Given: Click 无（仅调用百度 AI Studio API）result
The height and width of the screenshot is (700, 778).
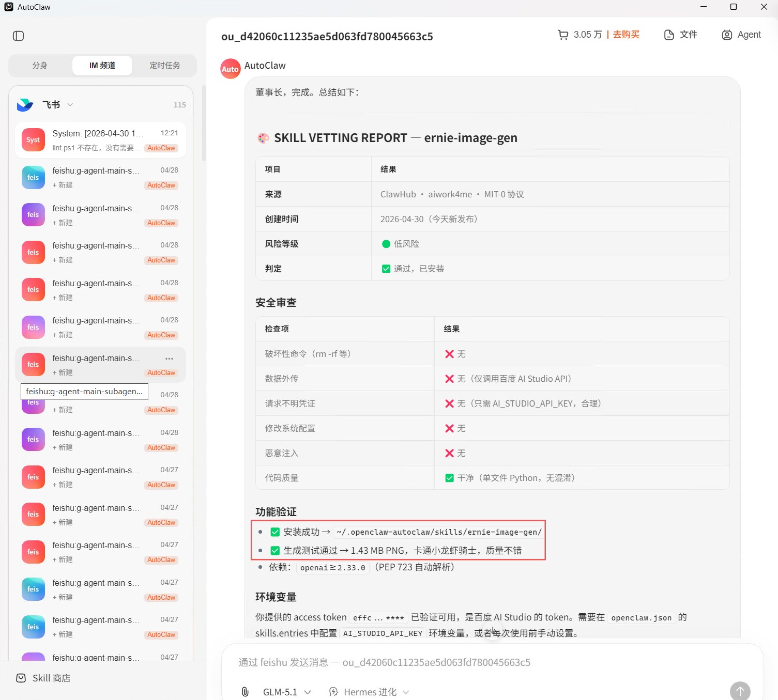Looking at the screenshot, I should [509, 379].
